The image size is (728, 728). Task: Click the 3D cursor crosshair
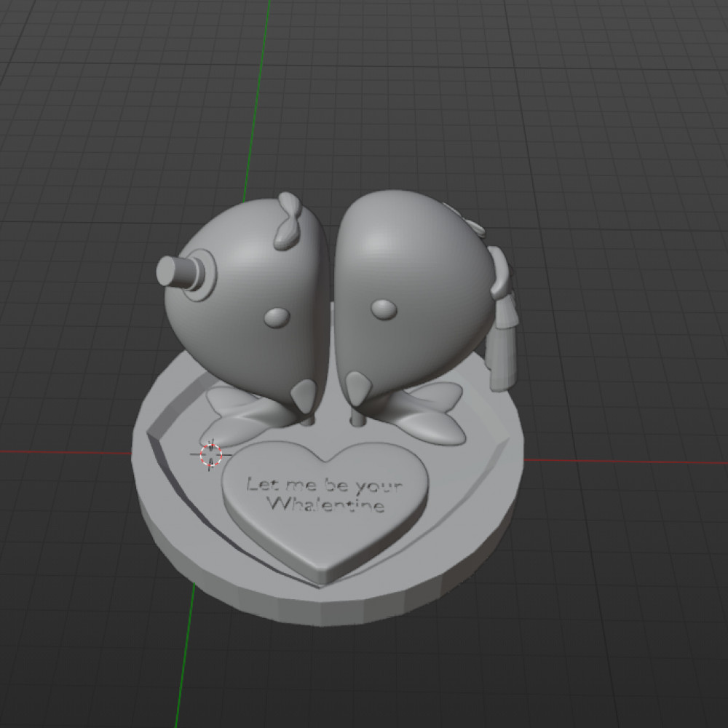[211, 454]
